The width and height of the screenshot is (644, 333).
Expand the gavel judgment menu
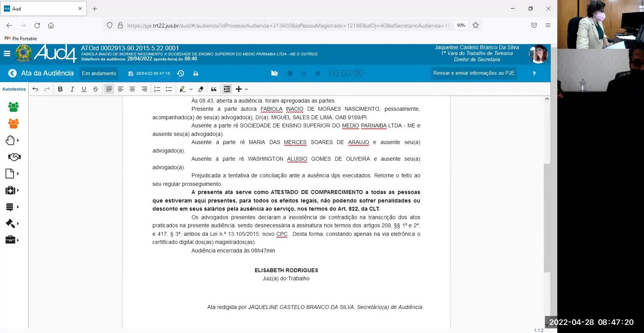(x=12, y=223)
